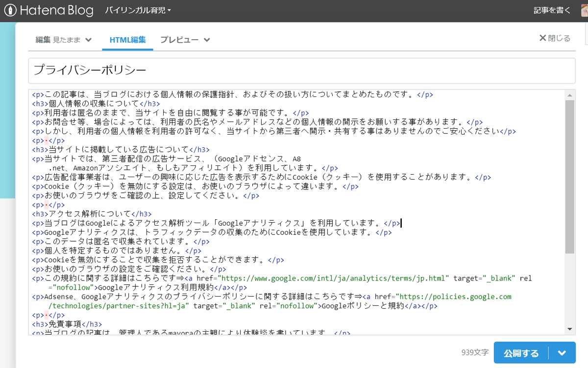Click the 記事を書く link
Viewport: 588px width, 368px height.
[x=552, y=9]
